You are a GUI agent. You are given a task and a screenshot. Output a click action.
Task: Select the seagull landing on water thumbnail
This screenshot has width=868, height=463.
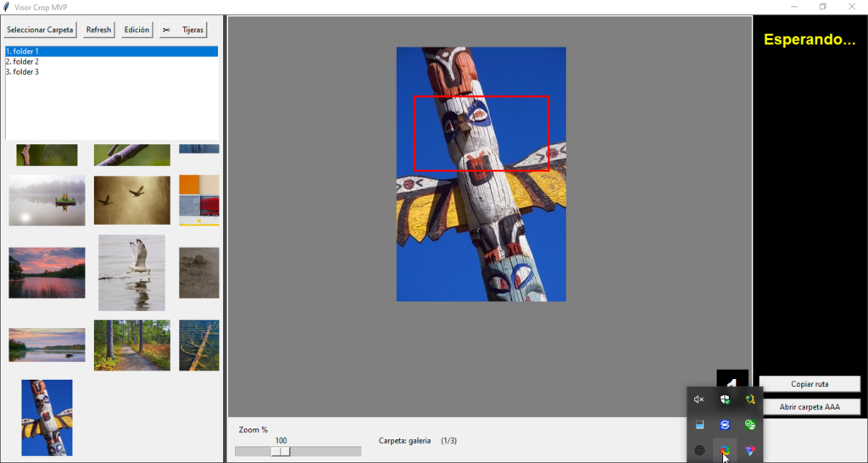(131, 272)
